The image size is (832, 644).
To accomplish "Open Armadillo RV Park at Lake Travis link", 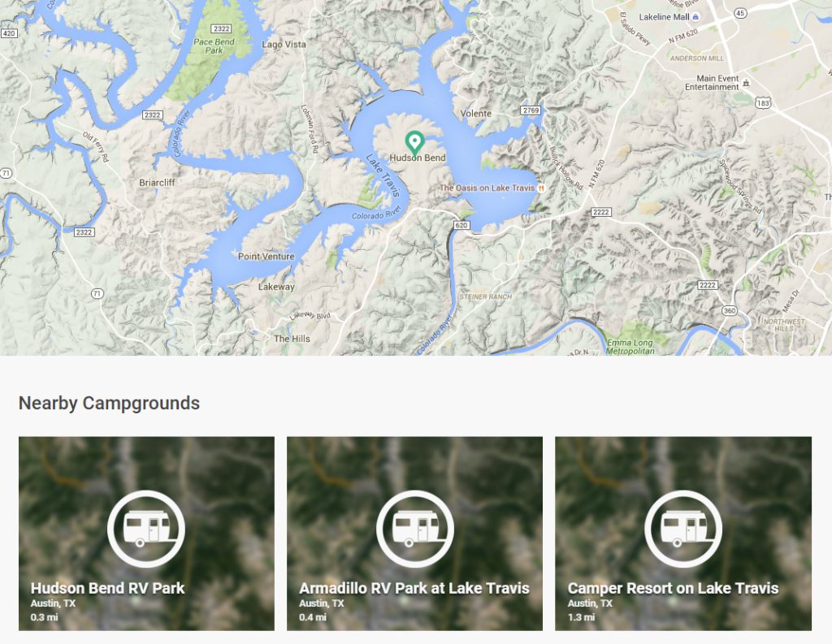I will [x=414, y=588].
